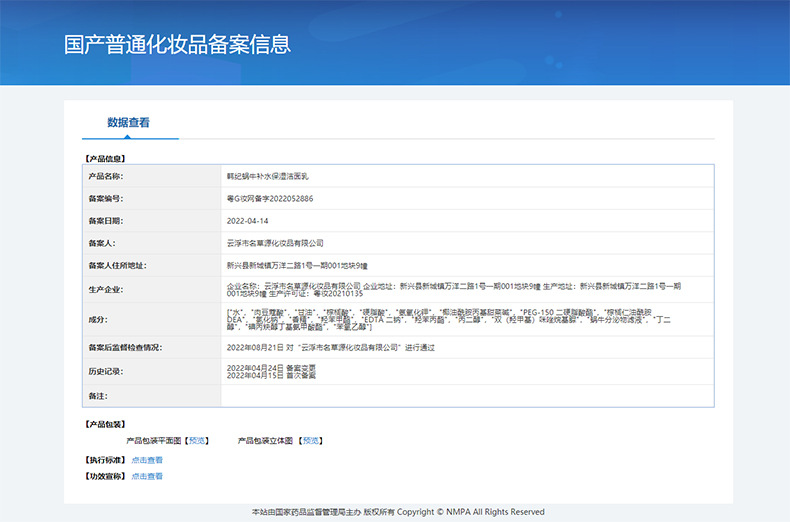Open 点击查看 link beside 执行标准

pos(147,460)
